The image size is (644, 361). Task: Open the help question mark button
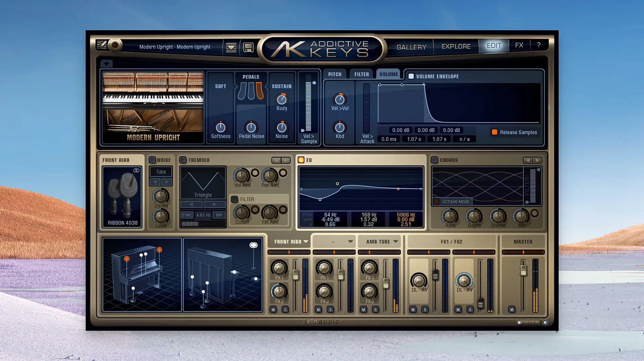point(539,45)
